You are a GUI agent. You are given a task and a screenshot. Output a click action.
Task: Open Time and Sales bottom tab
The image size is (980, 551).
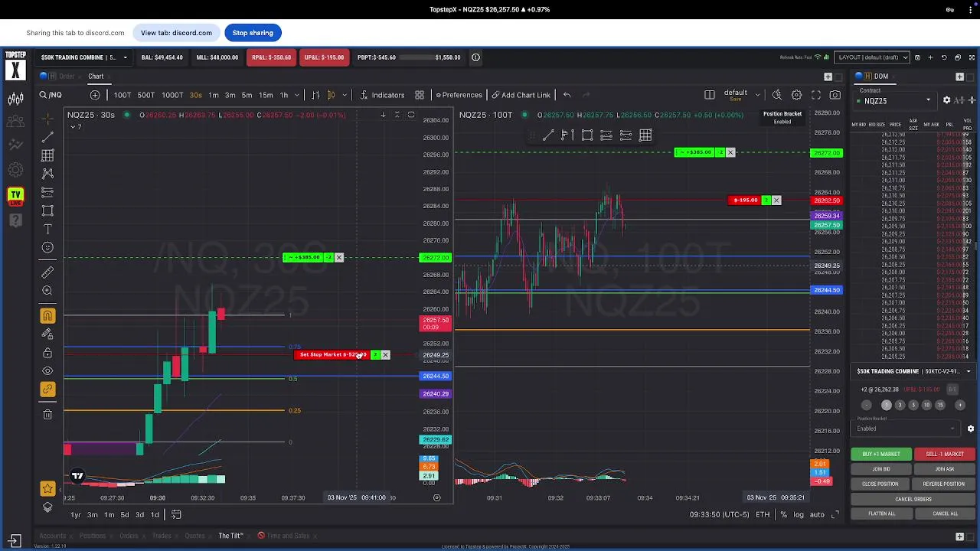coord(288,536)
